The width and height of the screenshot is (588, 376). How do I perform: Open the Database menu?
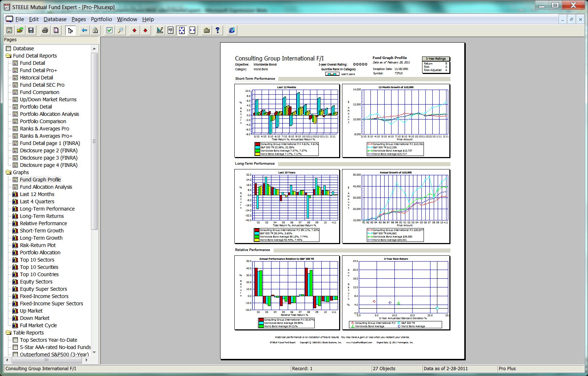(55, 19)
